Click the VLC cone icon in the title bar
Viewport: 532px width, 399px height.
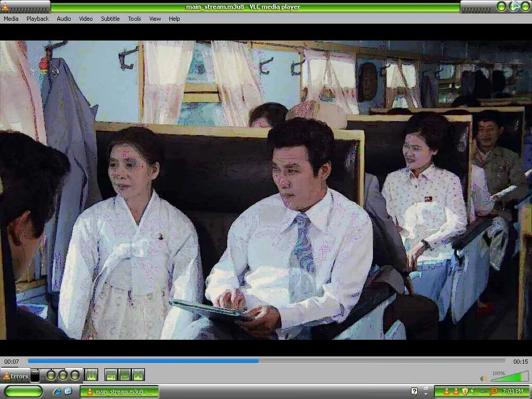5,6
